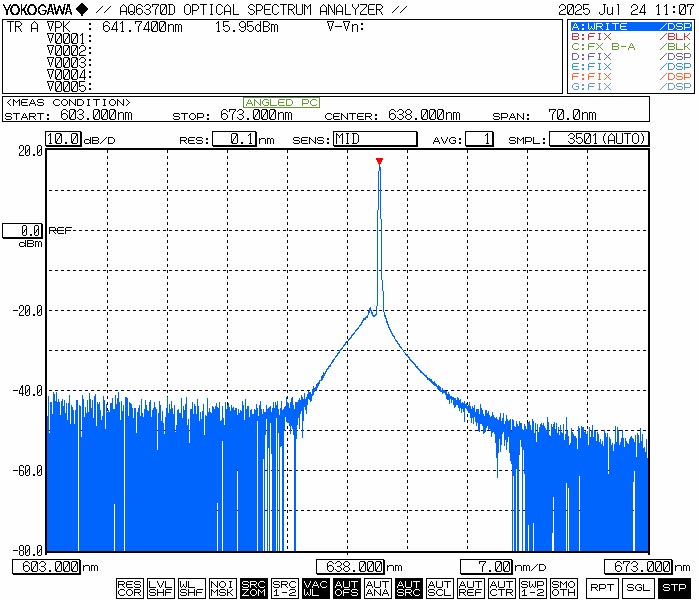Click the AUT ANA auto analysis icon
Image resolution: width=699 pixels, height=601 pixels.
(x=377, y=588)
